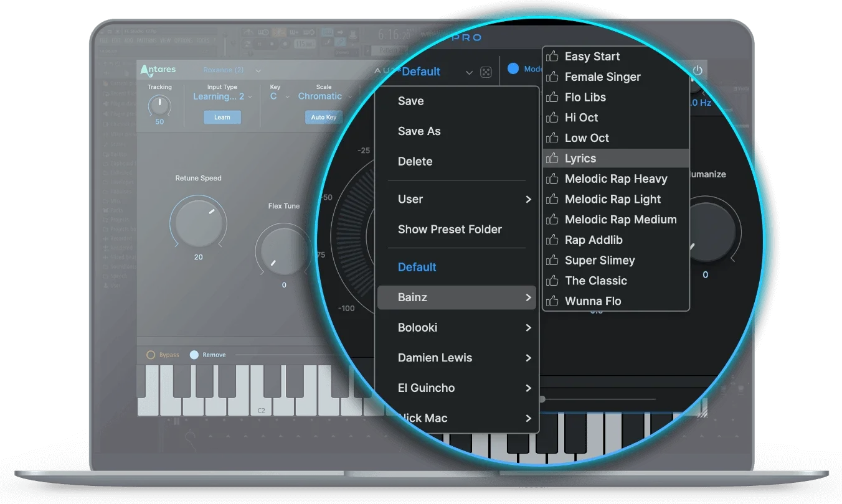
Task: Expand the Damien Lewis submenu arrow
Action: [x=528, y=358]
